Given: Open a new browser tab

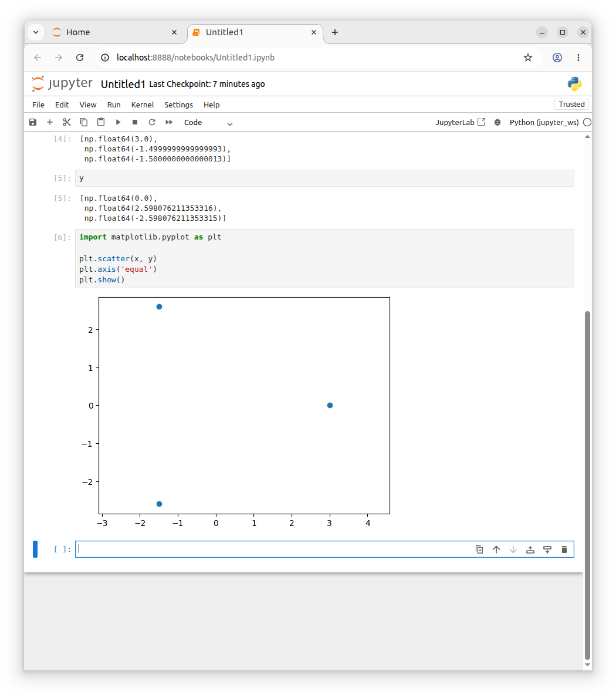Looking at the screenshot, I should coord(335,32).
